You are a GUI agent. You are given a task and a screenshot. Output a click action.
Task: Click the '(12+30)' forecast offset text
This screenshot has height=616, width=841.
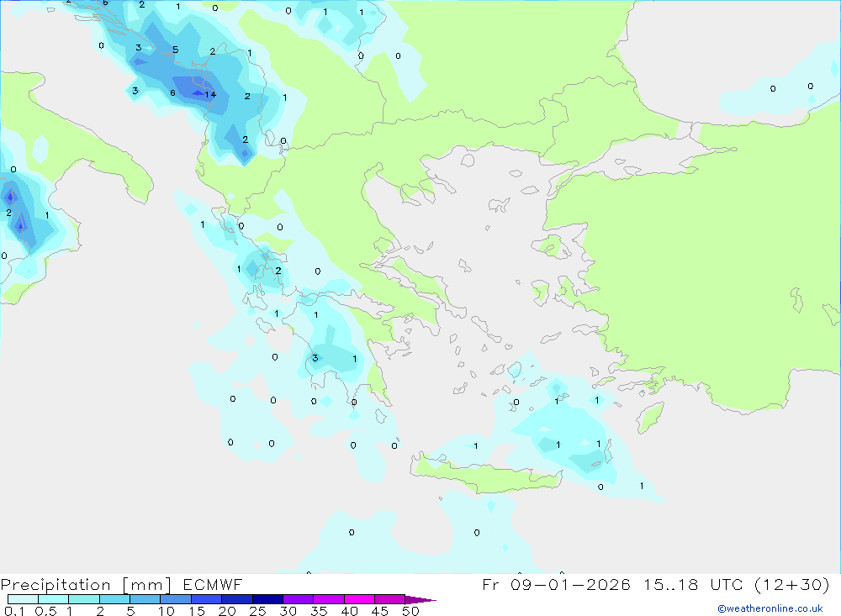791,584
